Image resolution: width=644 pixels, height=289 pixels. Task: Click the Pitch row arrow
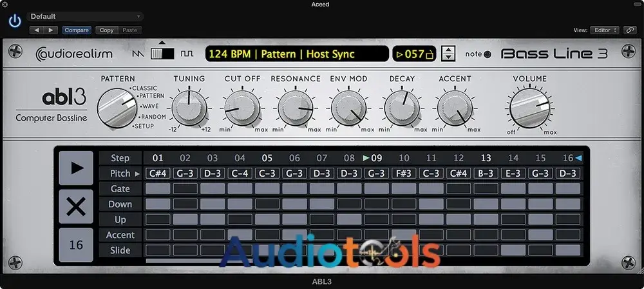click(x=137, y=174)
